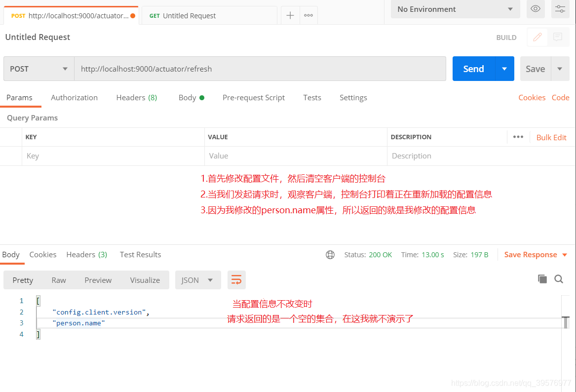Click the network globe icon in response
The height and width of the screenshot is (392, 576).
[x=330, y=255]
